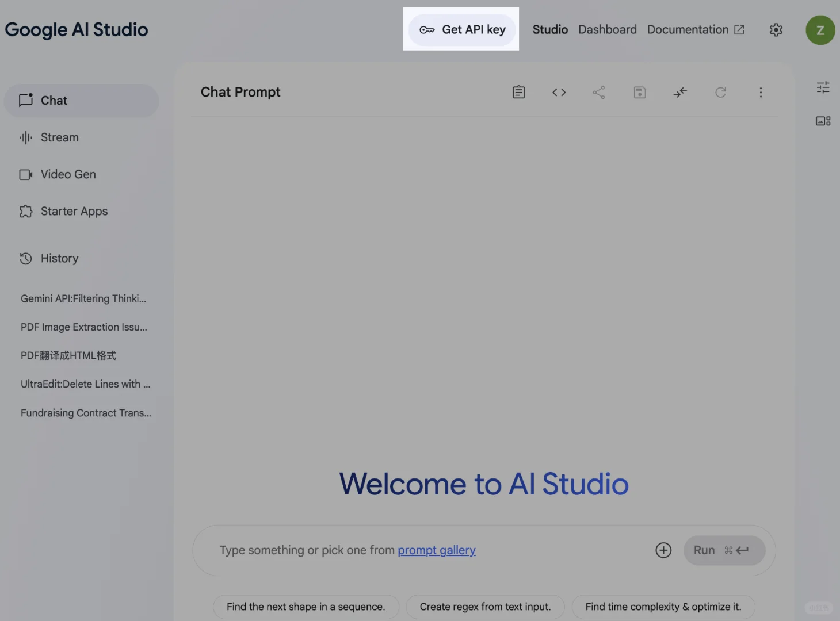Select 'Create regex from text input.' suggestion
The height and width of the screenshot is (621, 840).
tap(485, 607)
